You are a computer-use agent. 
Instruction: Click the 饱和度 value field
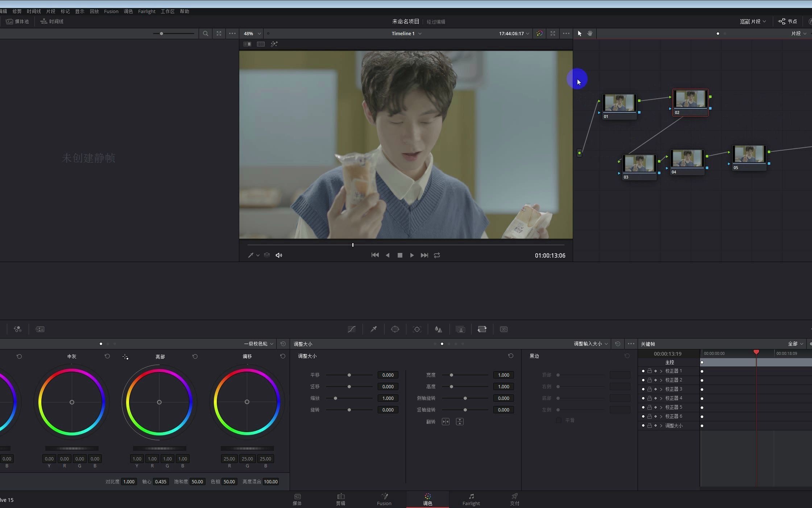(x=197, y=482)
